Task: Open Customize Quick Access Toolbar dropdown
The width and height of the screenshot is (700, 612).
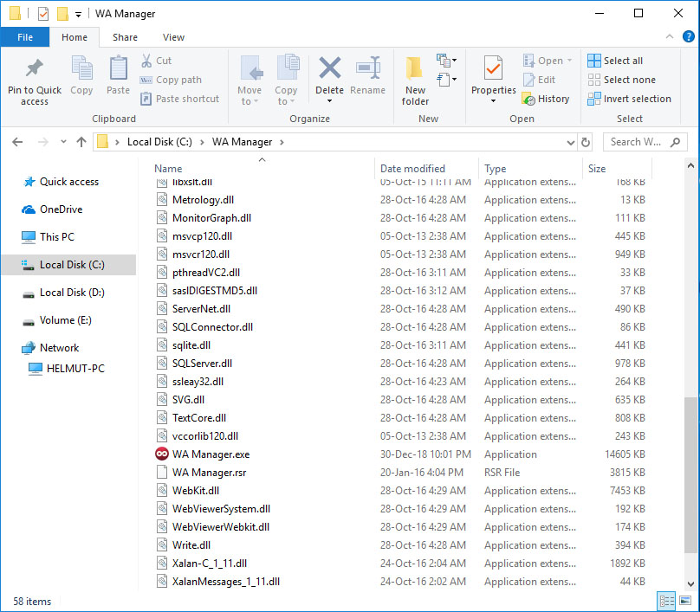Action: pos(78,15)
